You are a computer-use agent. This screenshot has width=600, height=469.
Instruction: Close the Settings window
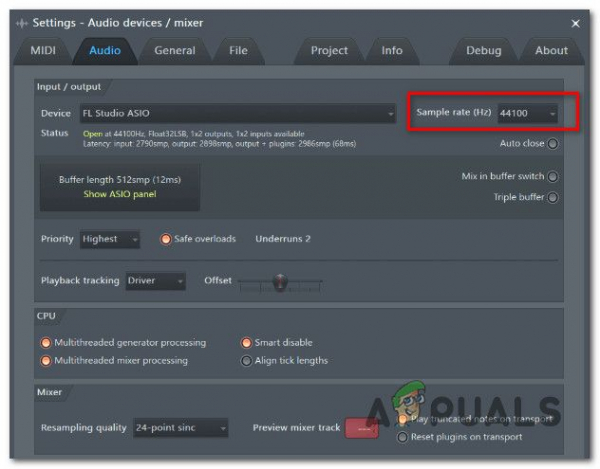tap(575, 24)
